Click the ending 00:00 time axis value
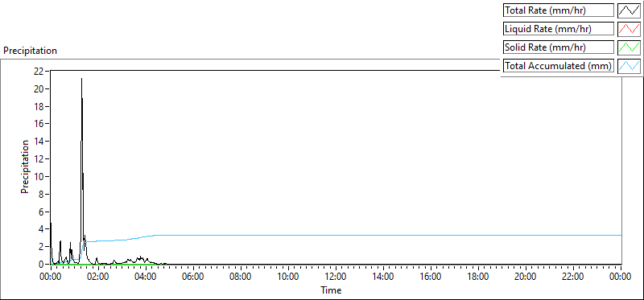The width and height of the screenshot is (644, 300). pos(620,277)
